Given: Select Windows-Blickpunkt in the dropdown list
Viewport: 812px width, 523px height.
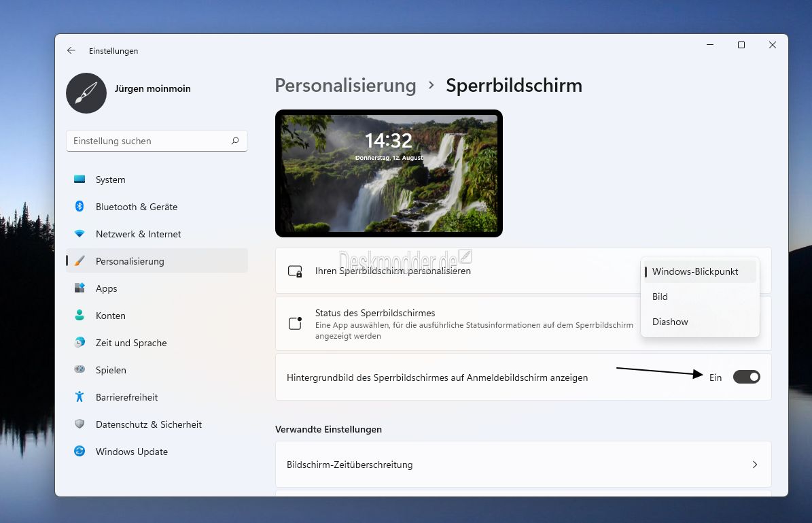Looking at the screenshot, I should click(700, 271).
